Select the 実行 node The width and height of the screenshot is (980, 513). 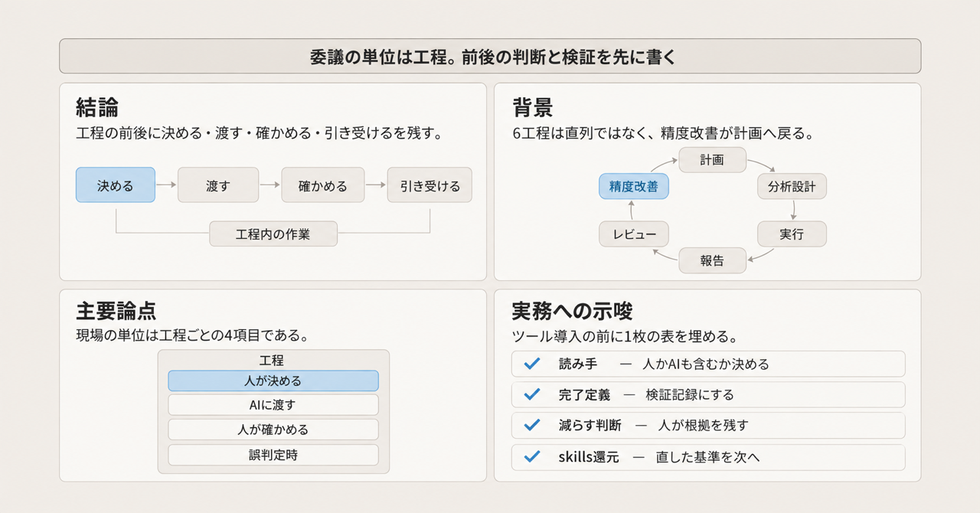point(792,234)
